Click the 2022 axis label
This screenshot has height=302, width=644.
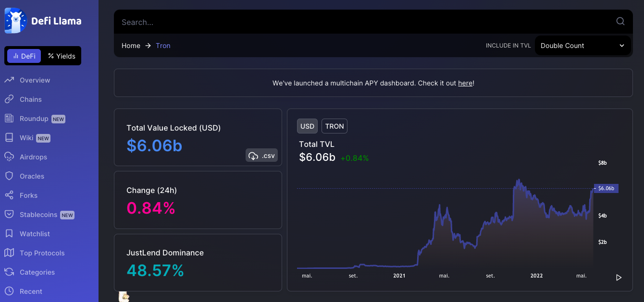[536, 276]
